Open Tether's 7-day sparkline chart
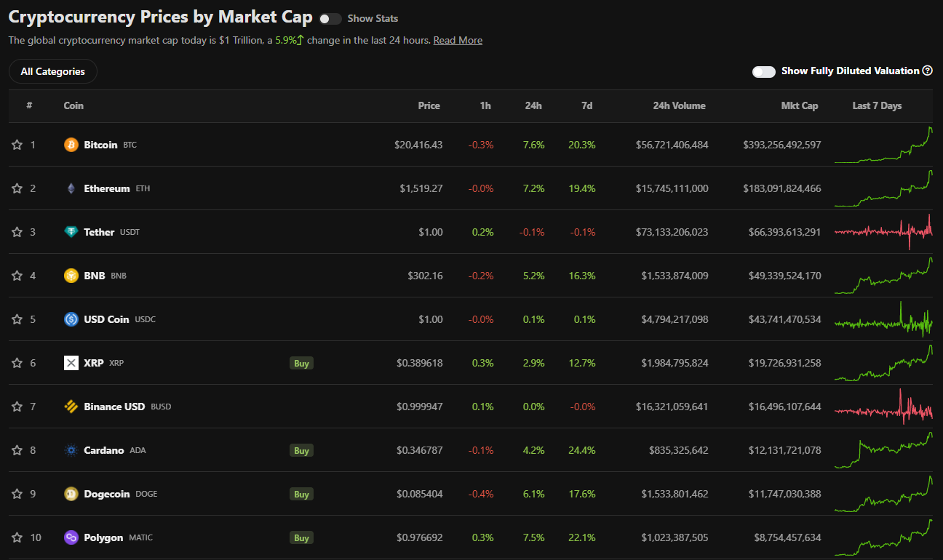 [883, 232]
